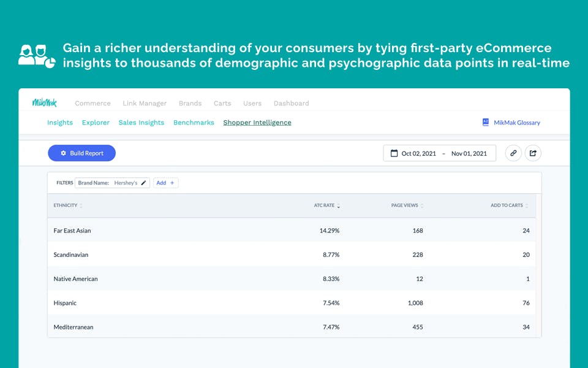Sort the Add to Carts column

(x=527, y=206)
